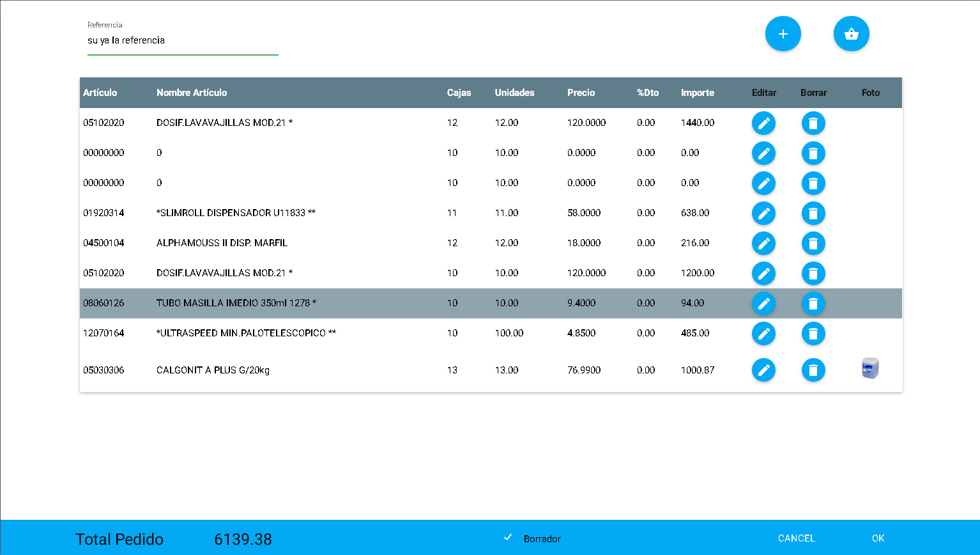This screenshot has width=980, height=555.
Task: Click the units value 100.00
Action: coord(509,333)
